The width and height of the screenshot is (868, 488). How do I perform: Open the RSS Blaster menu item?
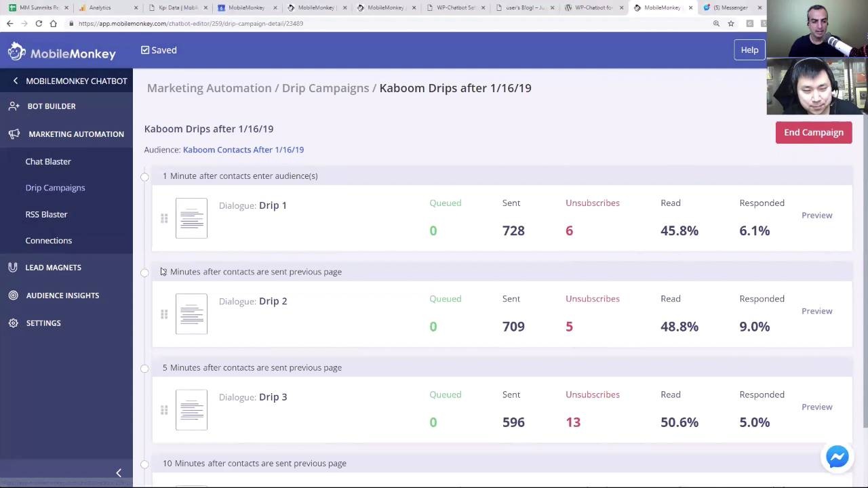coord(46,214)
